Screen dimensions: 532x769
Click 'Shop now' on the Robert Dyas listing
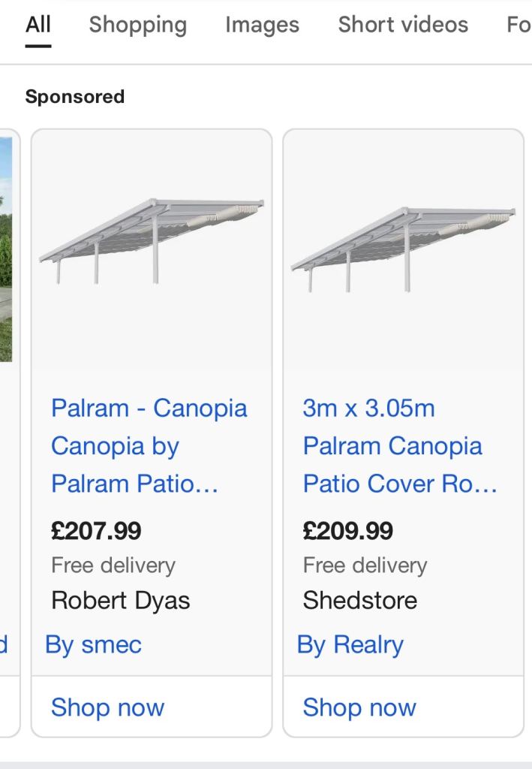click(x=107, y=707)
